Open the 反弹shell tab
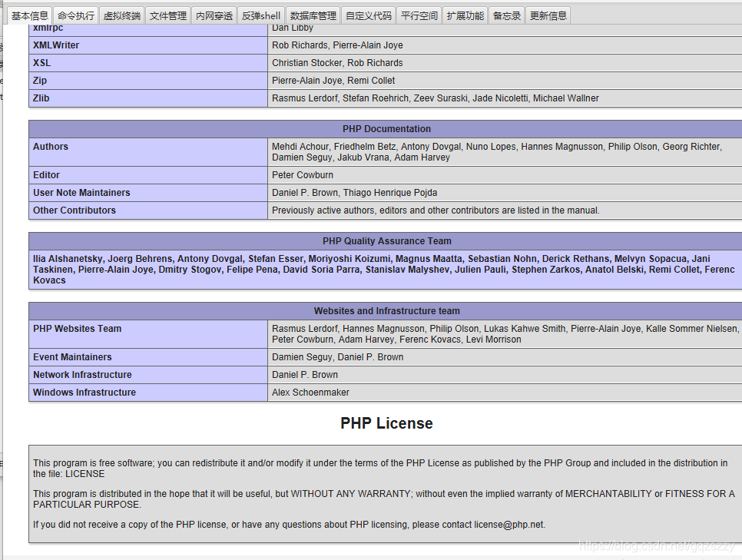This screenshot has height=560, width=742. coord(260,15)
